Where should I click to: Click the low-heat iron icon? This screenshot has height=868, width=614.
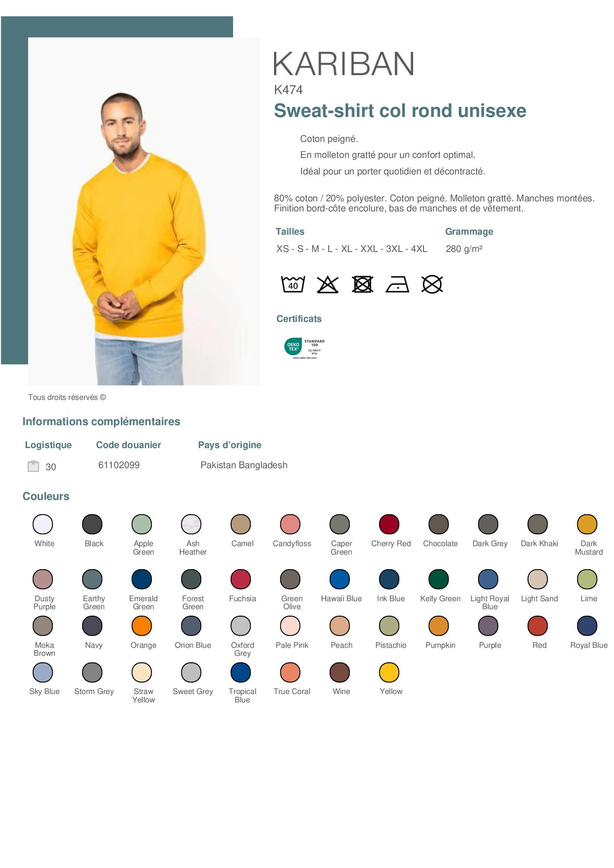pyautogui.click(x=397, y=285)
